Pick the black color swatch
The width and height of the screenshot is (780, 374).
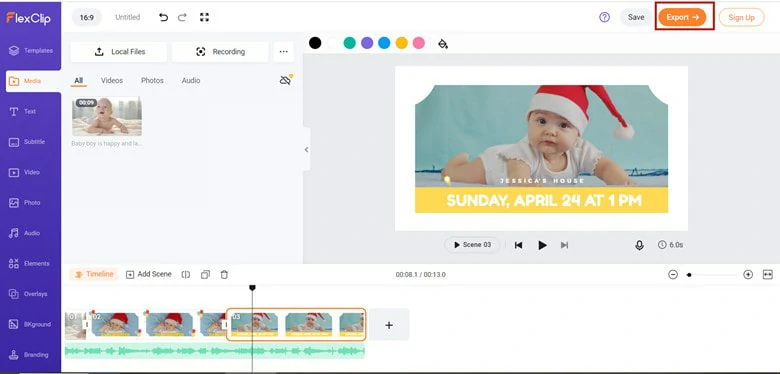(315, 43)
